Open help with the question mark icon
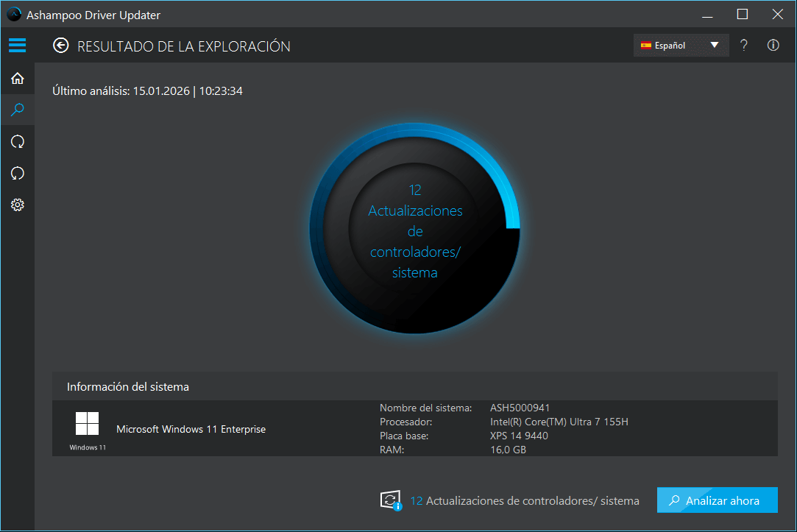 (744, 46)
